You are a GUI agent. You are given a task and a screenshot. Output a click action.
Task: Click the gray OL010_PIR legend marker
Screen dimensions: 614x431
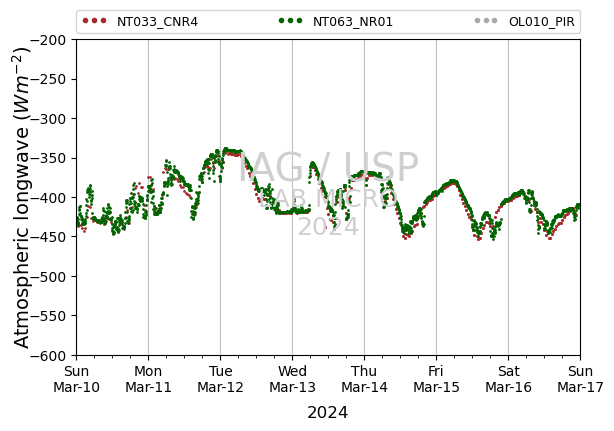[x=486, y=21]
